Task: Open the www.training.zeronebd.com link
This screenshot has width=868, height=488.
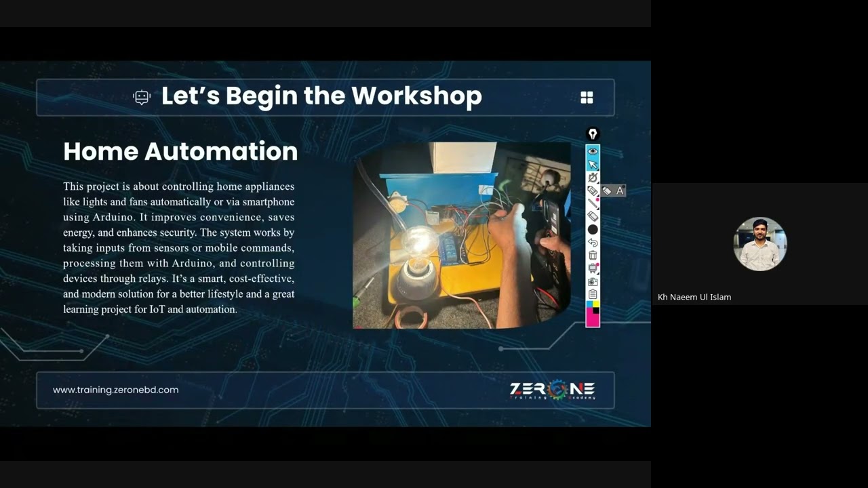Action: (116, 390)
